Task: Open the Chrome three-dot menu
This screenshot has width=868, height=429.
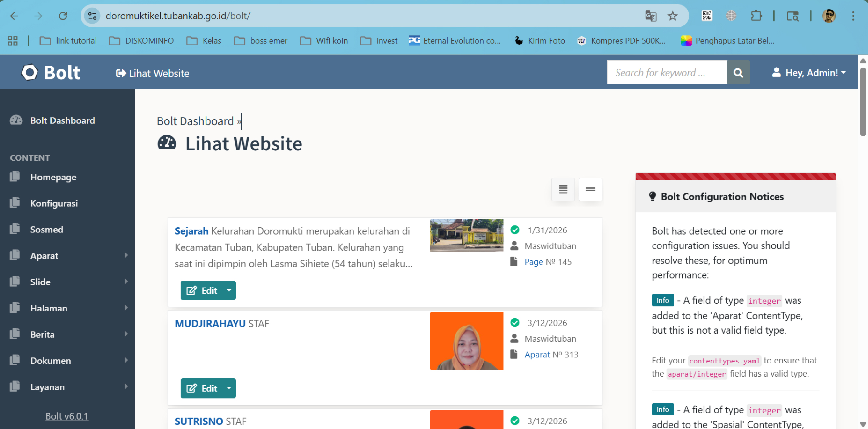Action: click(853, 16)
